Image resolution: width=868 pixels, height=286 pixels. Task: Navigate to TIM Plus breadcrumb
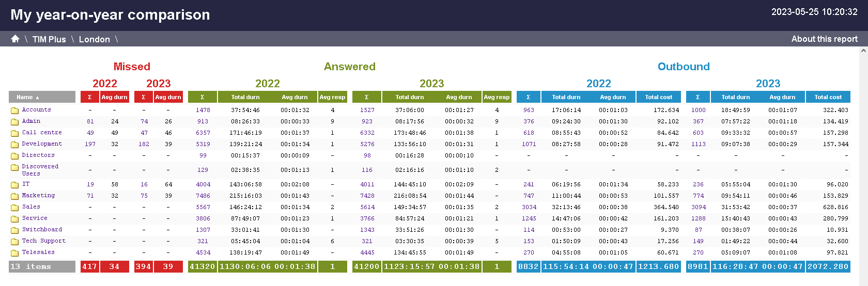click(49, 39)
